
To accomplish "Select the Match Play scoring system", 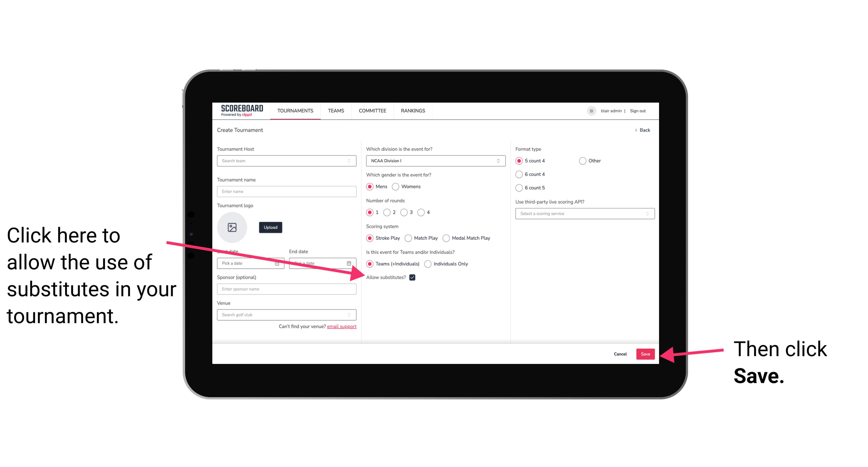I will click(408, 237).
